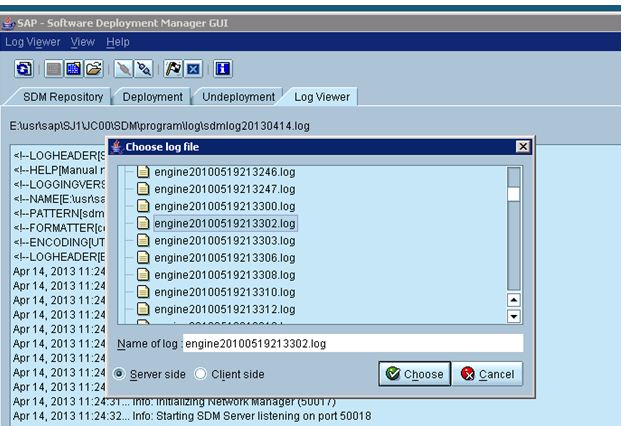Click the blue grid view toolbar icon

(x=74, y=69)
